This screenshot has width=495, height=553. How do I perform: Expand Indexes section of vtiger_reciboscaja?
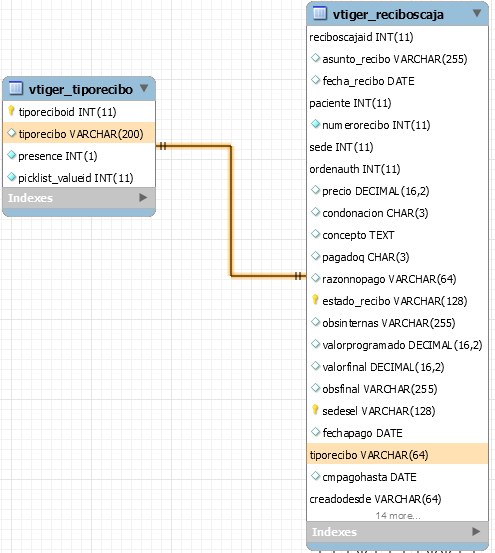476,531
